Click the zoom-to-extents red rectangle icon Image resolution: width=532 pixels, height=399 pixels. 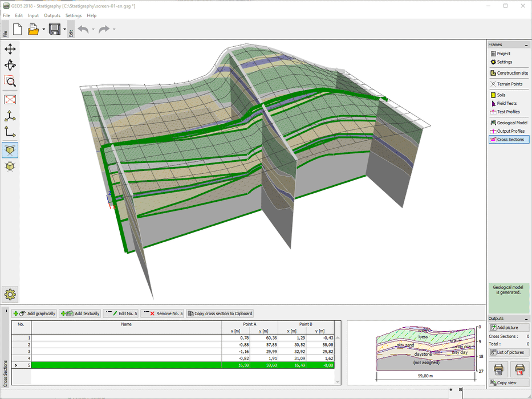[x=10, y=98]
